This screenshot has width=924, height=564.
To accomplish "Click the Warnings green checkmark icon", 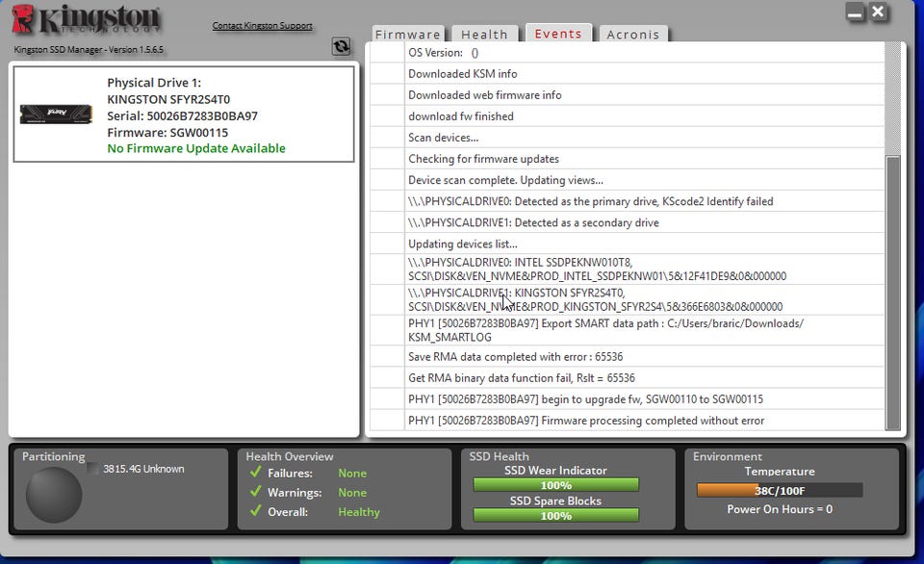I will [x=256, y=492].
